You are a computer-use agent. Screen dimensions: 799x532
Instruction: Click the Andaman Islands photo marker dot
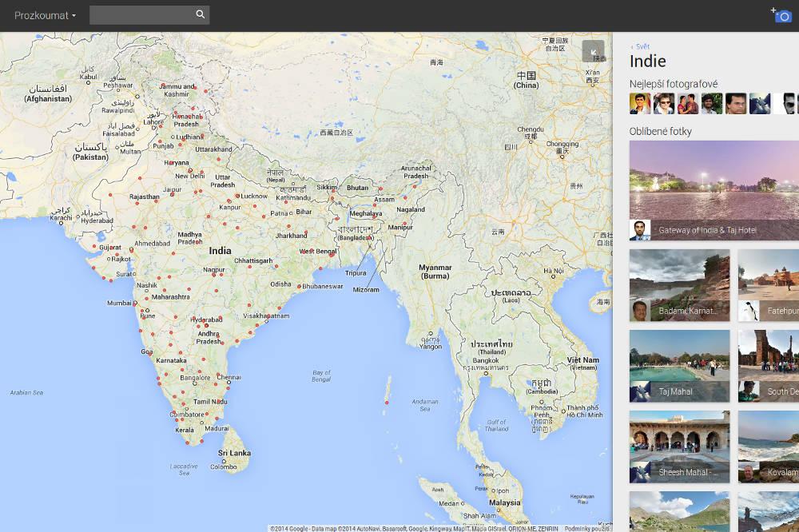pyautogui.click(x=386, y=403)
